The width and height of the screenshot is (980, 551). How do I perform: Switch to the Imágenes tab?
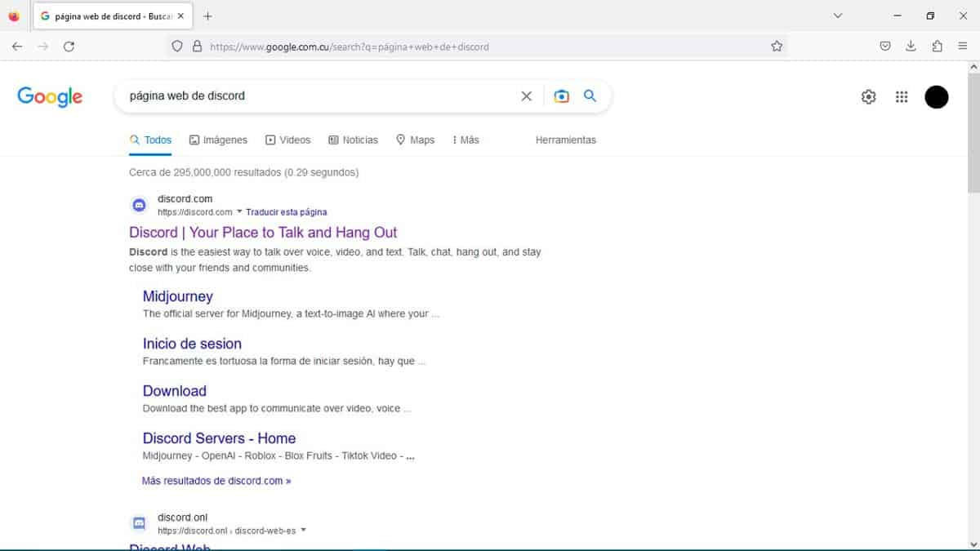(218, 140)
